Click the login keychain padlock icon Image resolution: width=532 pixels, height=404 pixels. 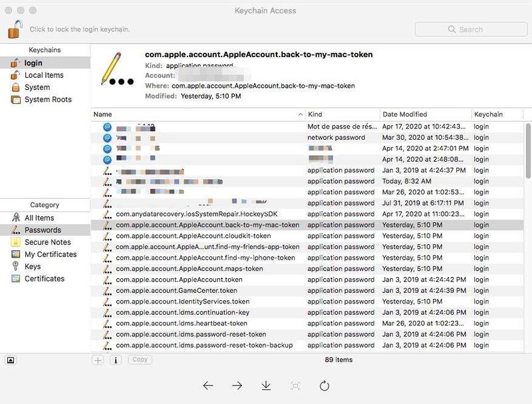tap(15, 63)
